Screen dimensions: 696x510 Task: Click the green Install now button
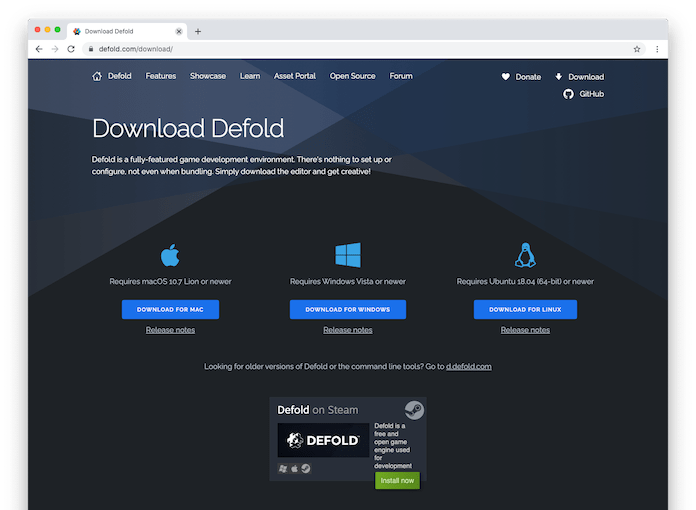(397, 481)
